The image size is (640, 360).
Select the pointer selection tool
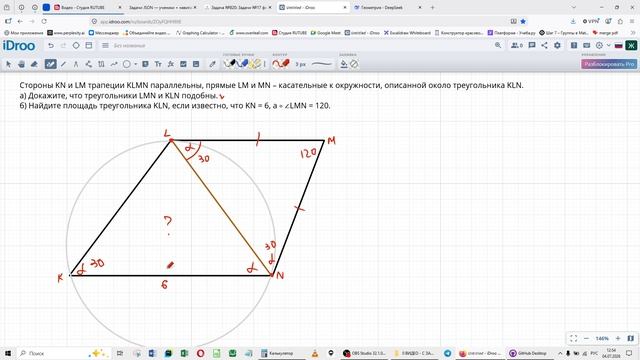[8, 64]
